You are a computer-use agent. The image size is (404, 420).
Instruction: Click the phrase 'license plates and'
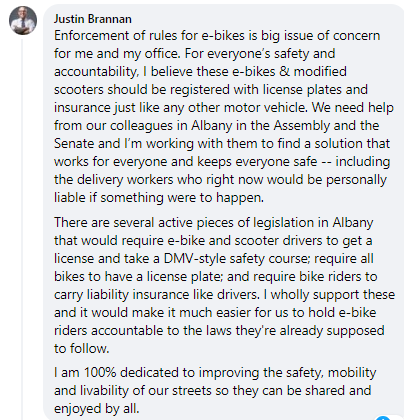(315, 89)
